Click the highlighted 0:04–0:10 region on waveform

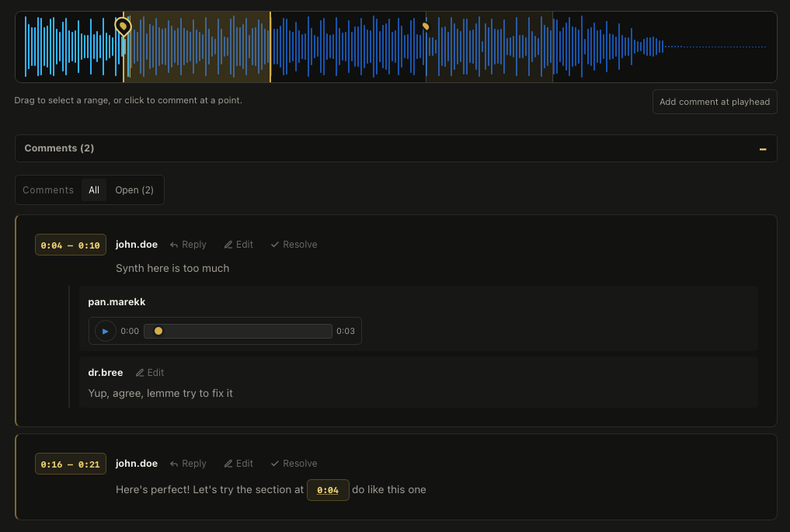tap(197, 47)
